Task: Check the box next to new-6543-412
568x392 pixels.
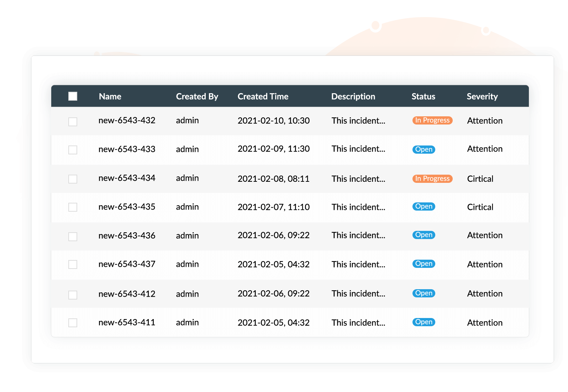Action: pos(73,295)
